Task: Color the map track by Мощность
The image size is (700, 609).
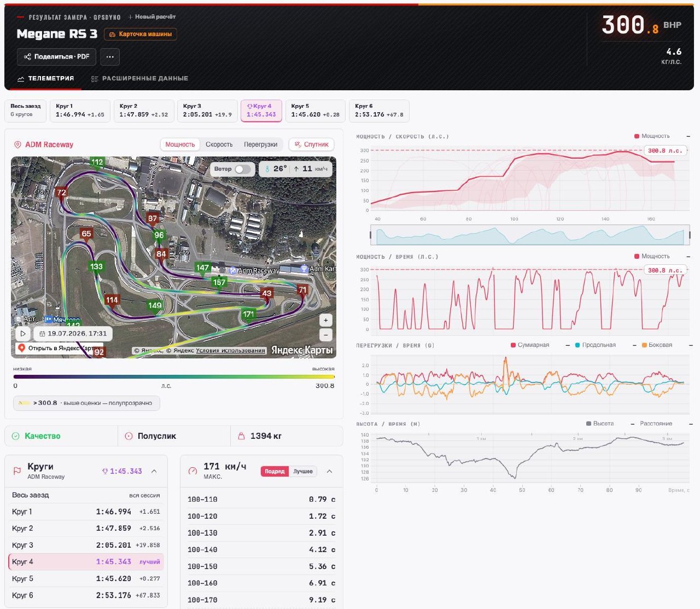Action: pyautogui.click(x=180, y=144)
